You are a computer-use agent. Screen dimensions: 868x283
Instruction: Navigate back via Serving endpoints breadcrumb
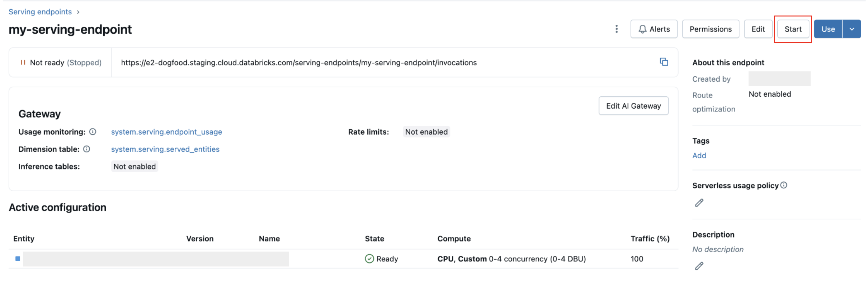pos(40,11)
